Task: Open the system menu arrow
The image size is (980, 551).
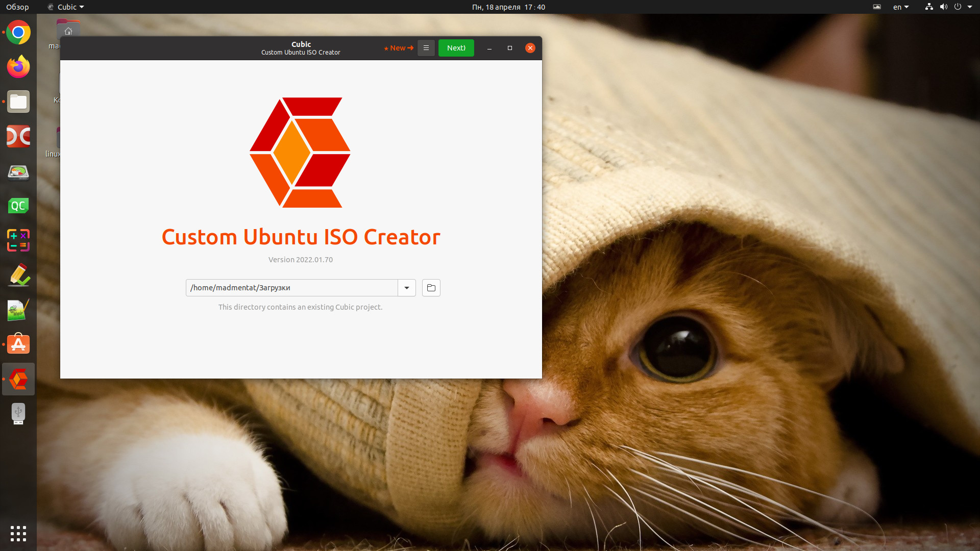Action: click(x=970, y=7)
